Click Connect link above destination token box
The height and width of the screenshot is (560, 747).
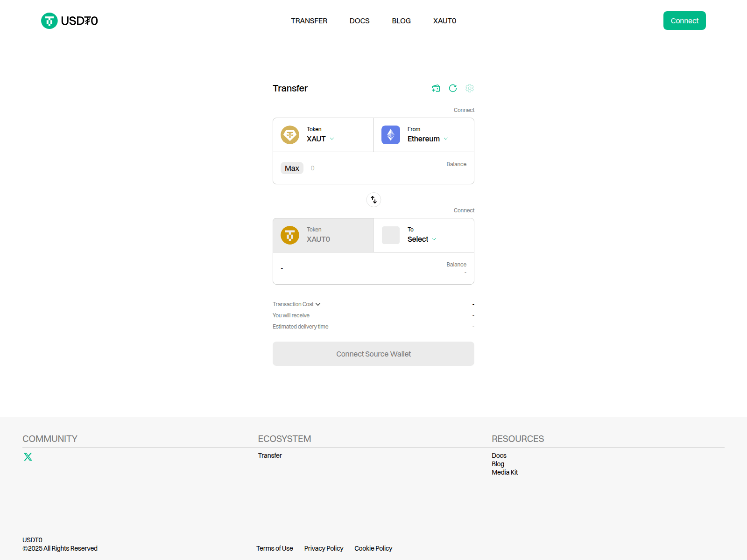tap(464, 210)
